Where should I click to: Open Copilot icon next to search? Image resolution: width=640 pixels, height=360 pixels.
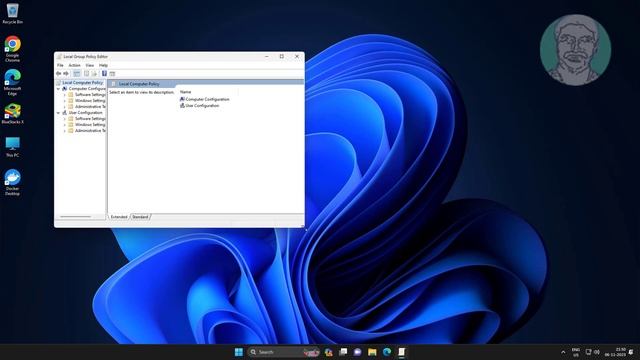tap(329, 352)
